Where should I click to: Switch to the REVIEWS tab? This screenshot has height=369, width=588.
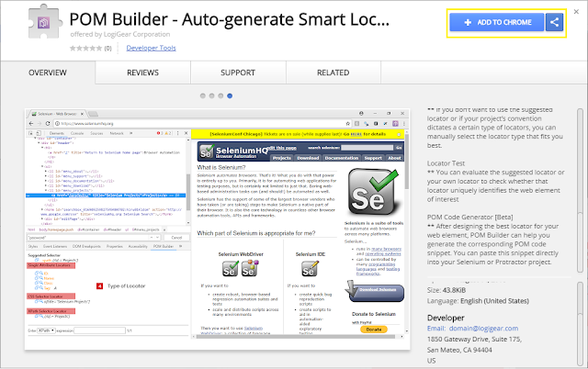[143, 73]
